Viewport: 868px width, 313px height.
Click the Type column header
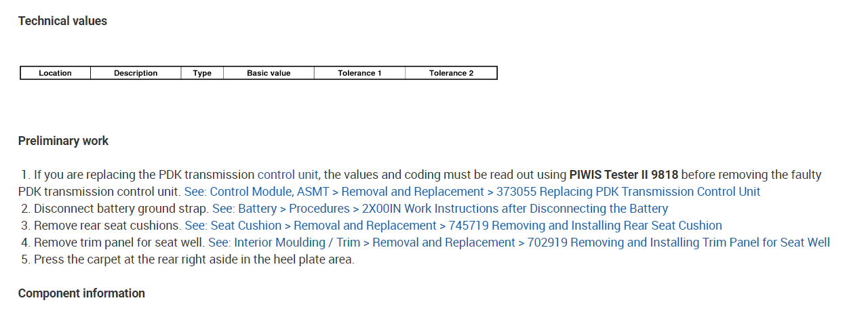click(x=202, y=73)
